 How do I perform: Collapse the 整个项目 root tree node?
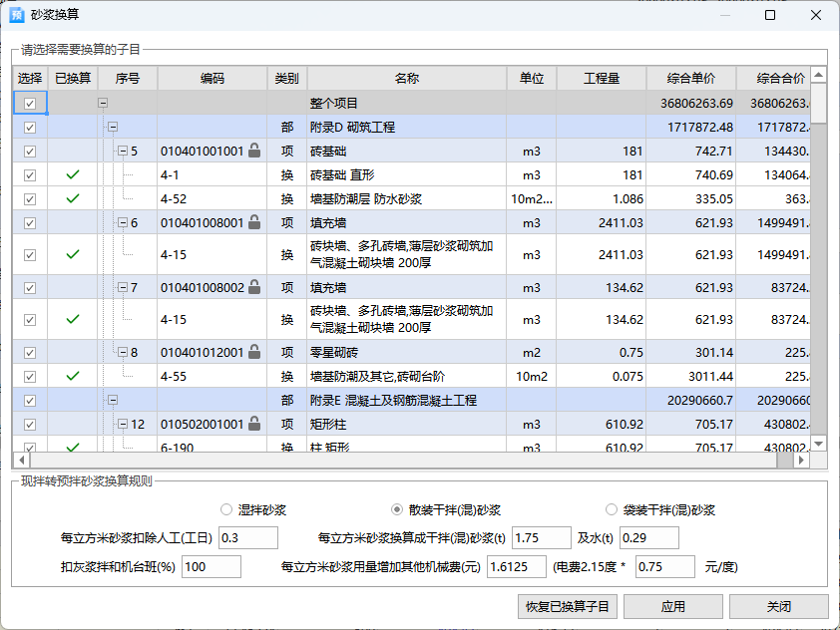point(103,104)
